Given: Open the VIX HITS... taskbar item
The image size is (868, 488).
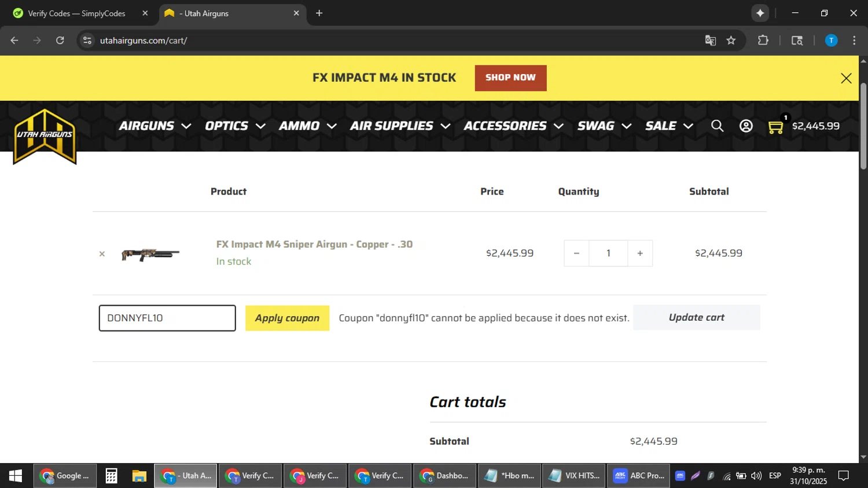Looking at the screenshot, I should (x=574, y=476).
